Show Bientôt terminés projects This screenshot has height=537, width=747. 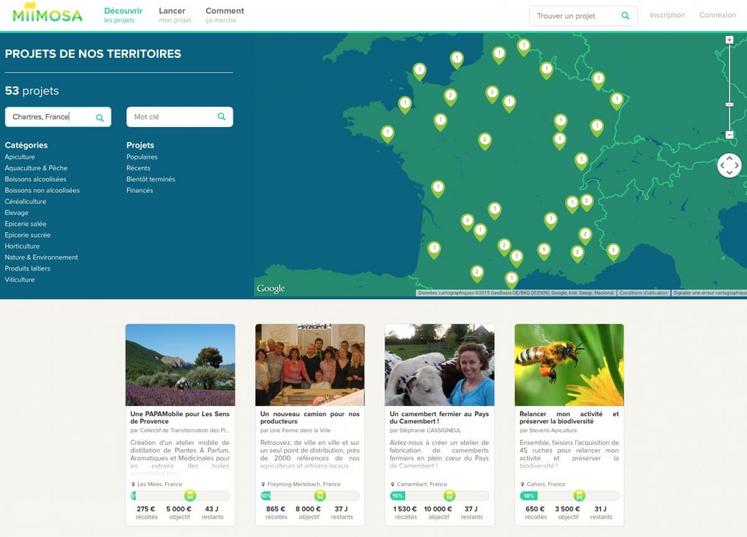(151, 179)
